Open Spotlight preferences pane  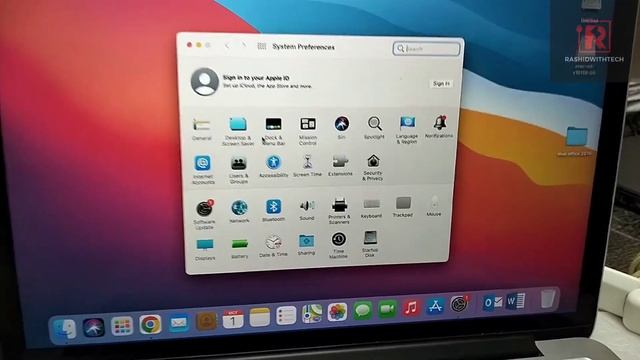(x=374, y=123)
